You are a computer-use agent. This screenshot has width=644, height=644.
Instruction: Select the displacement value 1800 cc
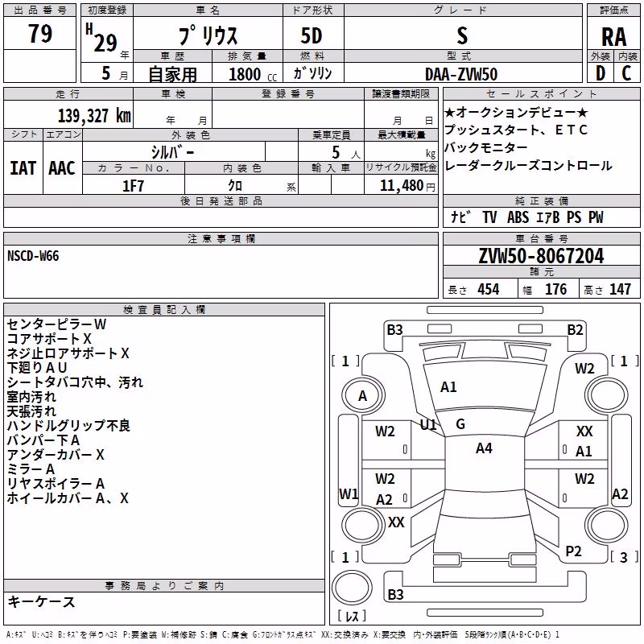click(253, 74)
